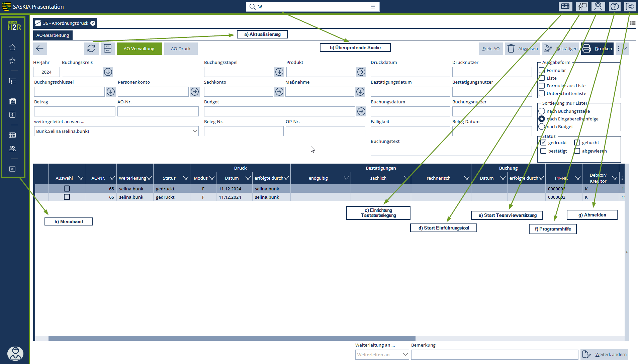Open Buchungskreis selection arrow
The height and width of the screenshot is (364, 638).
click(108, 72)
